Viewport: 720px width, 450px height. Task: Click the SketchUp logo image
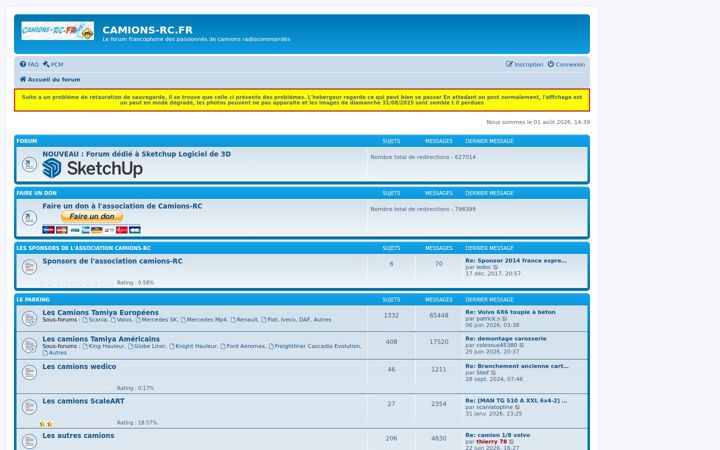point(92,169)
